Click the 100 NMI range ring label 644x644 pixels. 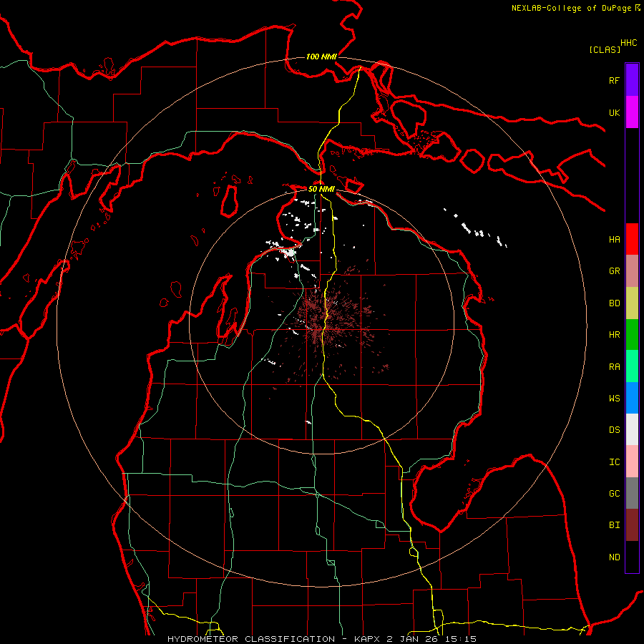click(x=321, y=57)
